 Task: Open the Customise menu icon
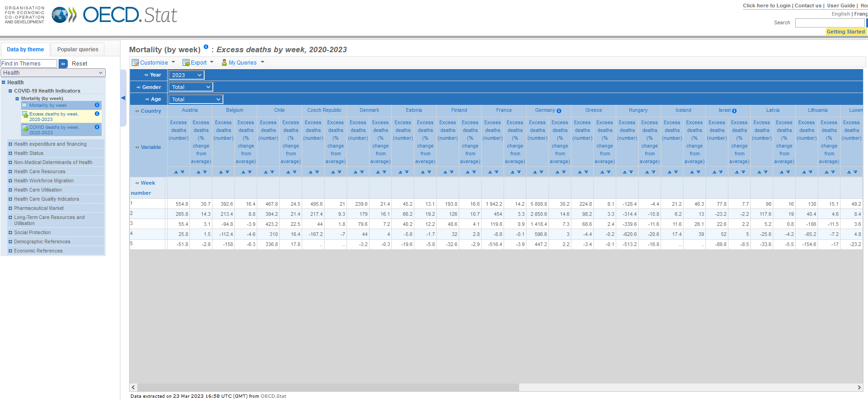coord(135,63)
